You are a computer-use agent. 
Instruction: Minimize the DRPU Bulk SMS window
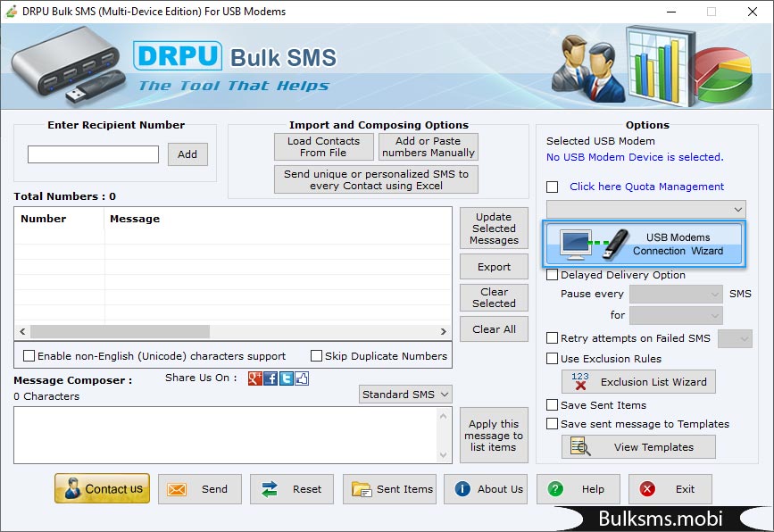(671, 12)
